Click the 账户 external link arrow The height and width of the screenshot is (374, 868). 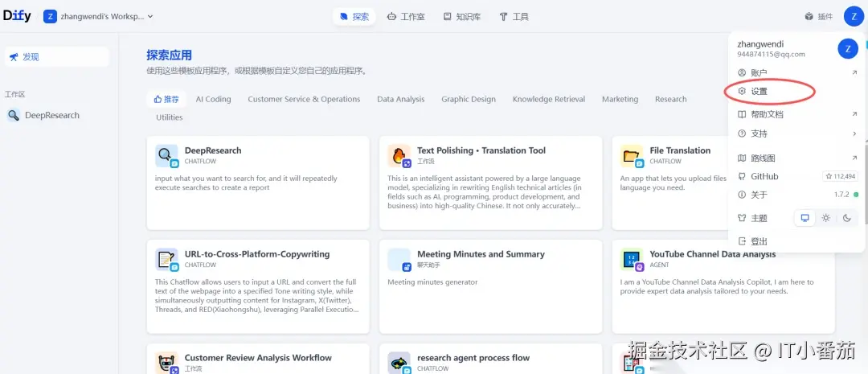(x=854, y=72)
